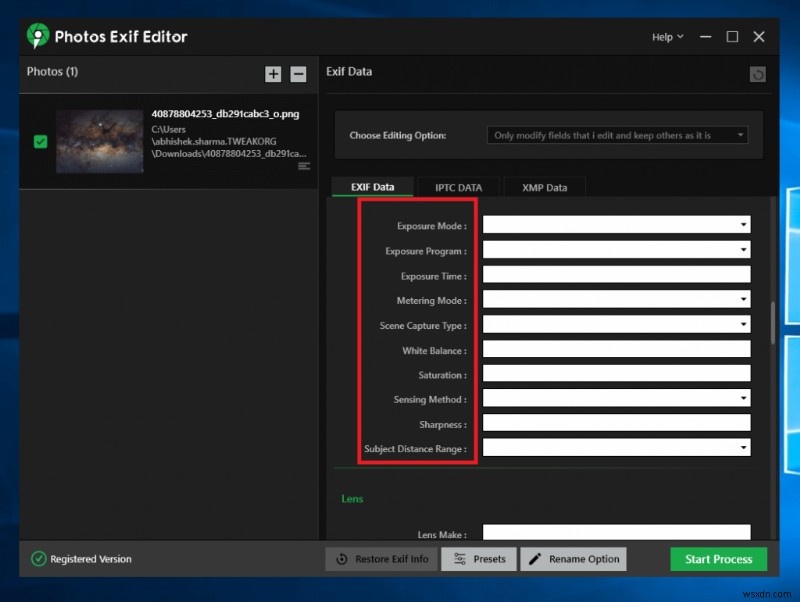Image resolution: width=800 pixels, height=602 pixels.
Task: Remove selected photo with the minus icon
Action: point(297,73)
